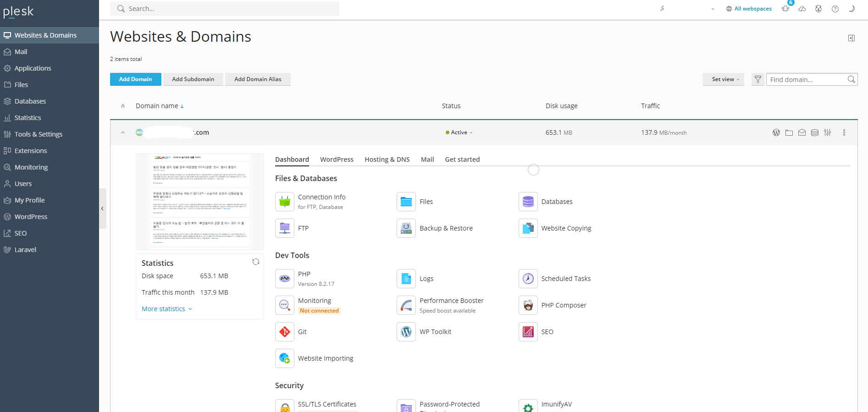Click the Add Domain Alias button
Viewport: 868px width, 412px height.
click(258, 79)
